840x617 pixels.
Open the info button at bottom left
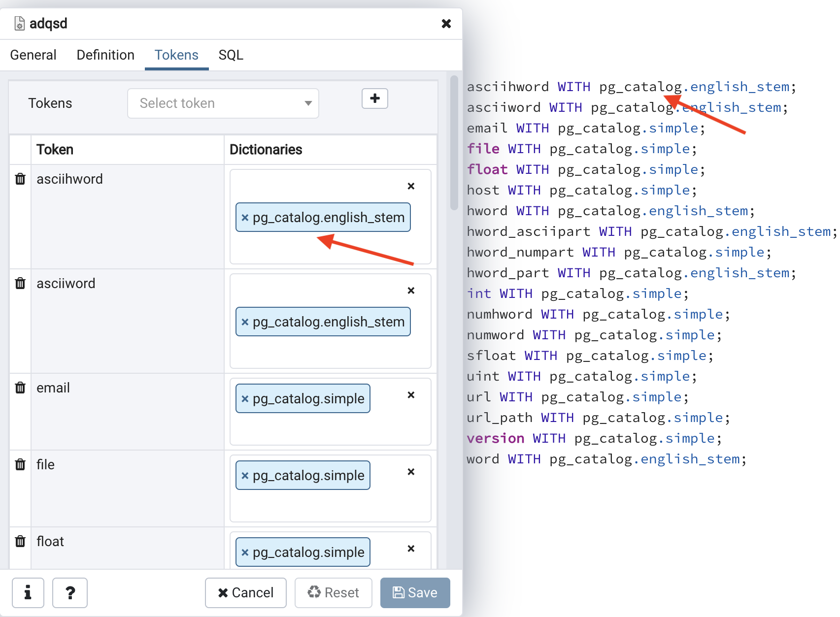coord(28,592)
